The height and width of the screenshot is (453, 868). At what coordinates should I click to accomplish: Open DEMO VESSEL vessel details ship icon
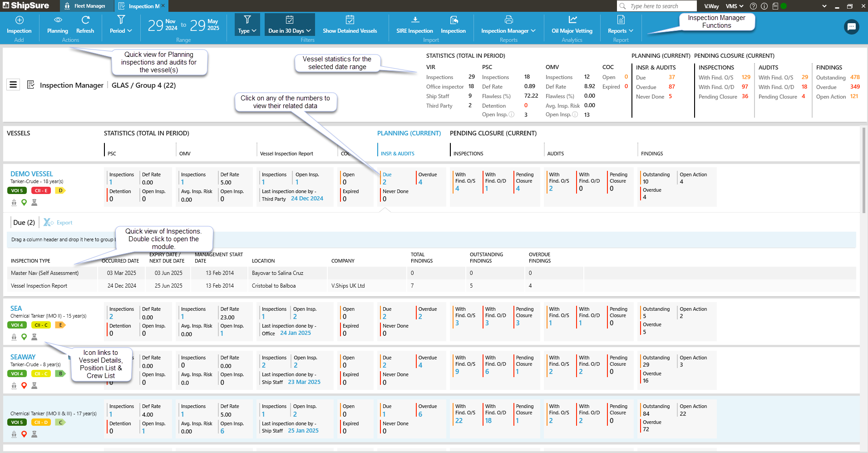[x=14, y=203]
